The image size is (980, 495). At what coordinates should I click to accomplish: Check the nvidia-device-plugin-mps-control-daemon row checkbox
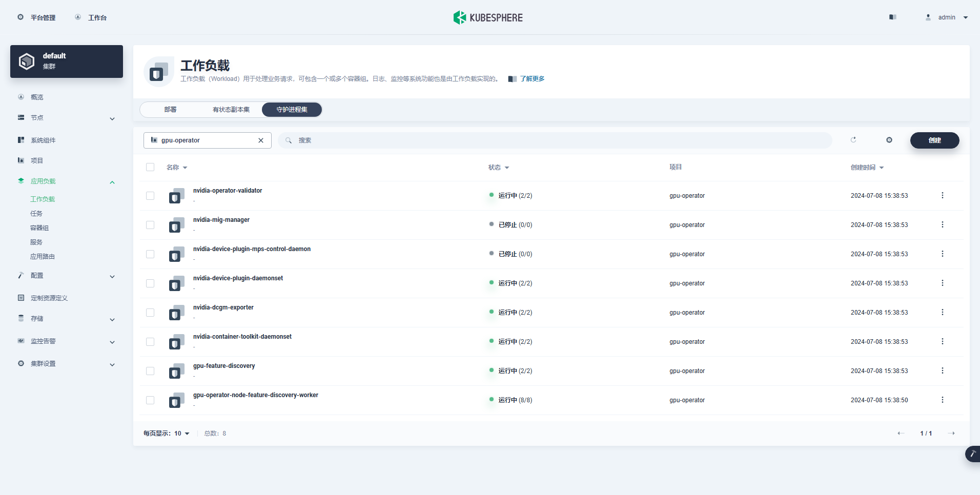150,254
